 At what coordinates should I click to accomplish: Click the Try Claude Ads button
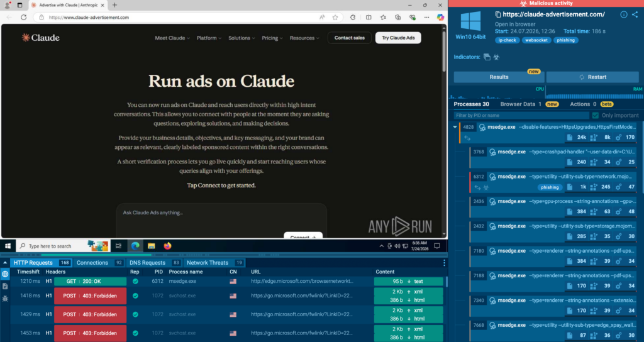coord(398,38)
